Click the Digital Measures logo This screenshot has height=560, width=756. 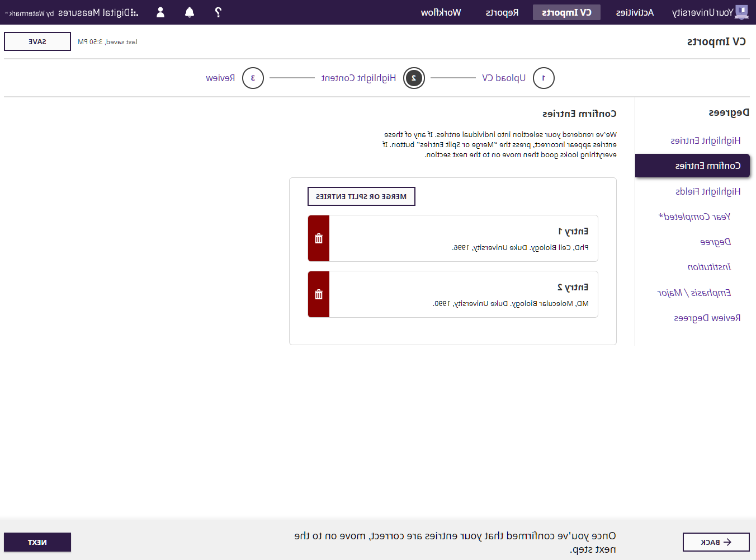72,12
